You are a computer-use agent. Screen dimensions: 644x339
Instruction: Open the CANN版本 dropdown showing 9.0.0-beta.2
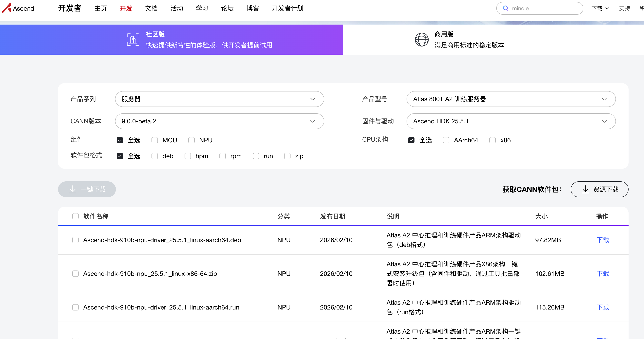coord(219,121)
